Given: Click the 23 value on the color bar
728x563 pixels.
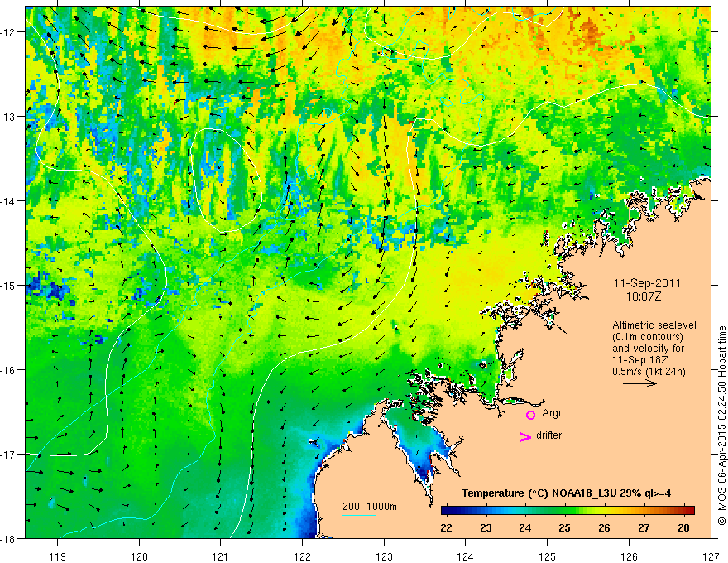Looking at the screenshot, I should (x=486, y=527).
